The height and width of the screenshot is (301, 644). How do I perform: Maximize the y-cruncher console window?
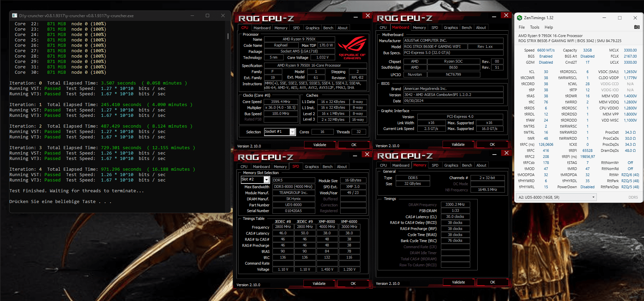point(207,15)
